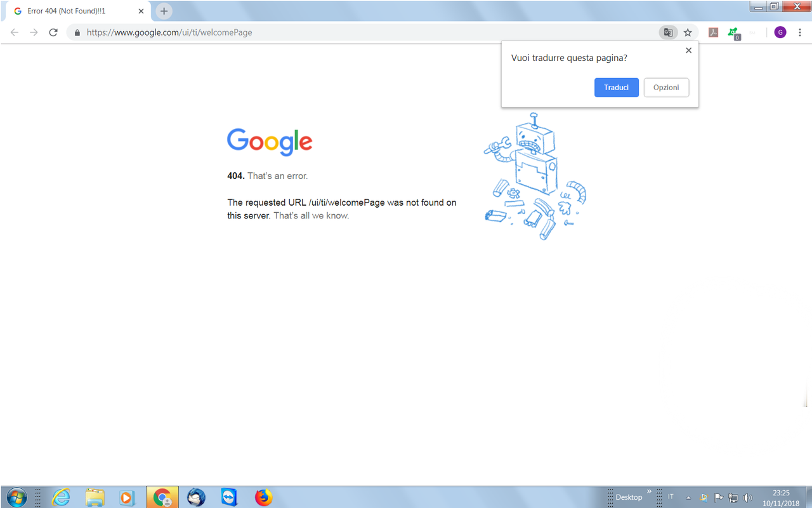Open Windows Media Player from taskbar
The image size is (812, 508).
click(x=128, y=497)
